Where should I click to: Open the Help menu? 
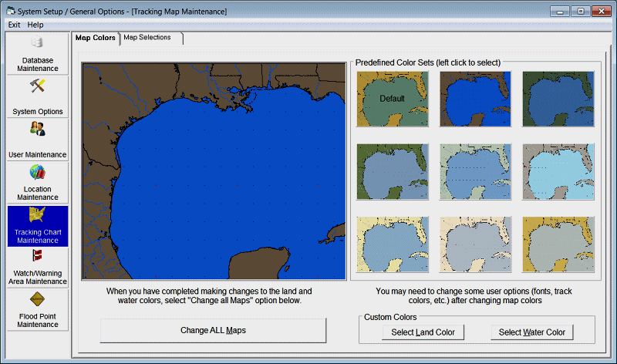tap(35, 25)
